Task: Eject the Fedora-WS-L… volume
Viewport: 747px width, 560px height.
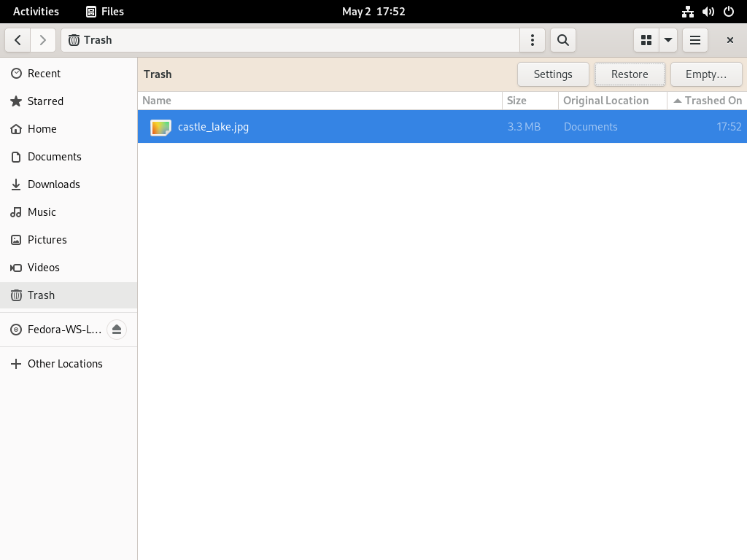Action: (x=117, y=330)
